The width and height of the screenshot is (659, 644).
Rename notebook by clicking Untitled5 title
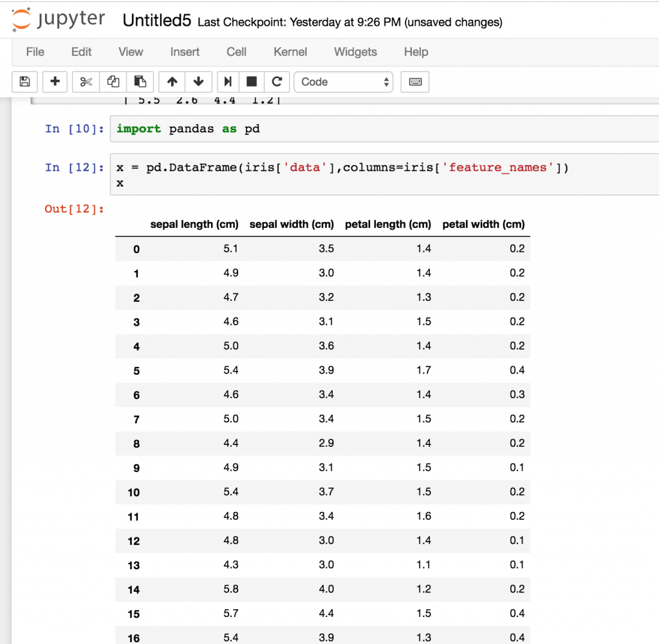(x=157, y=20)
